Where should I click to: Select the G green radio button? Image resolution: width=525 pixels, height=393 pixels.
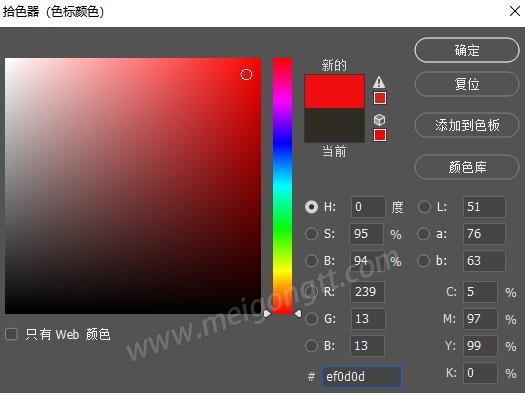click(311, 319)
